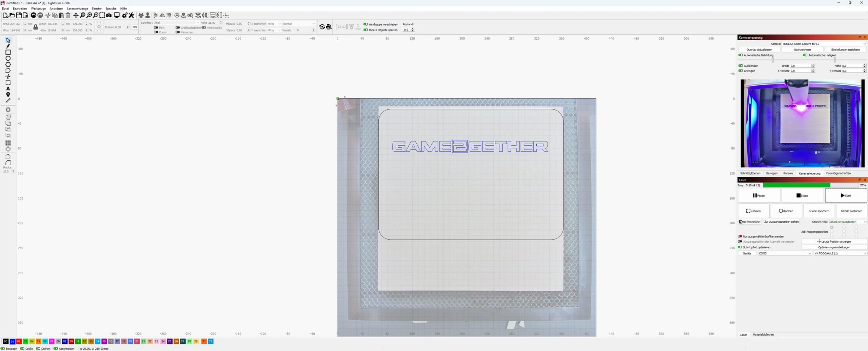The width and height of the screenshot is (868, 351).
Task: Click the Overlay aktualisieren button
Action: [759, 50]
